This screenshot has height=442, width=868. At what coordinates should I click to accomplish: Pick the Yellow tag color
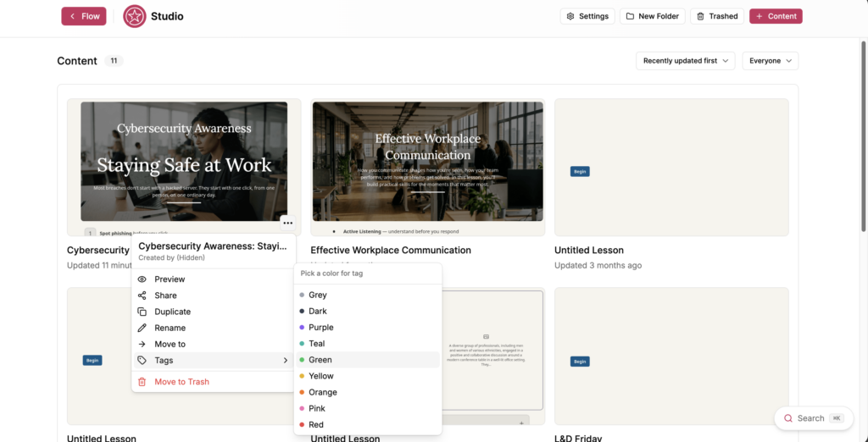[x=368, y=376]
